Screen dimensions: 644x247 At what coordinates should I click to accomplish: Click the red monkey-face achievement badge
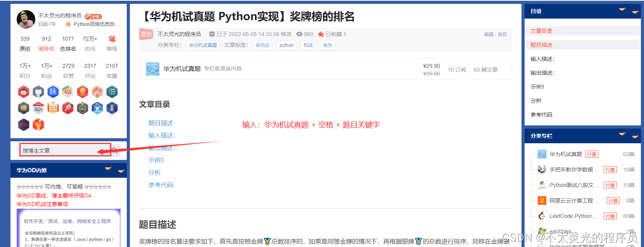click(24, 92)
